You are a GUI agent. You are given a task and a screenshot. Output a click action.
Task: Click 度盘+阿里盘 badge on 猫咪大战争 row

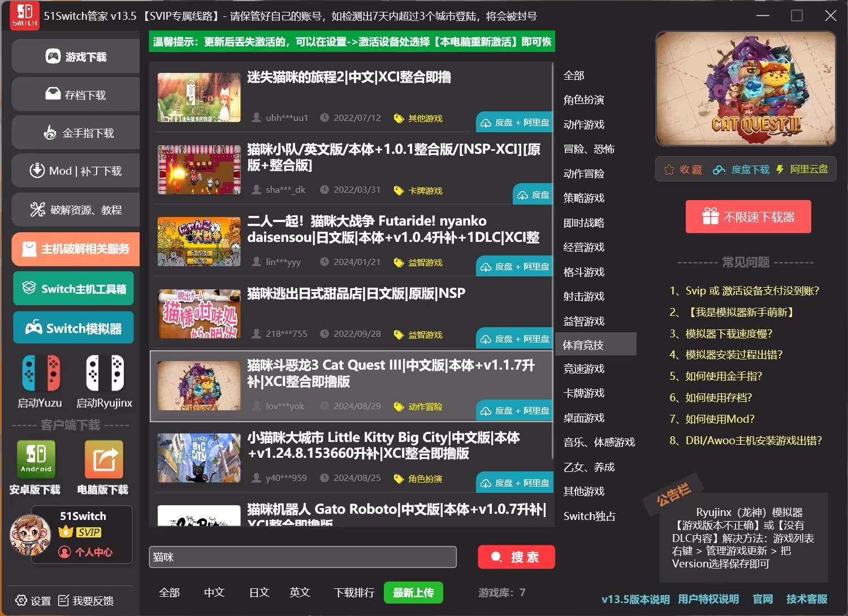(x=514, y=266)
